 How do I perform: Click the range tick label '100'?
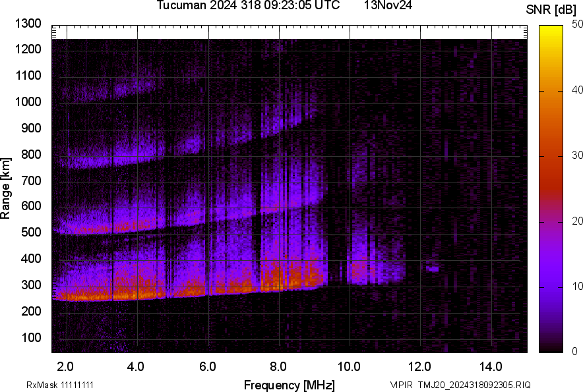(x=31, y=337)
